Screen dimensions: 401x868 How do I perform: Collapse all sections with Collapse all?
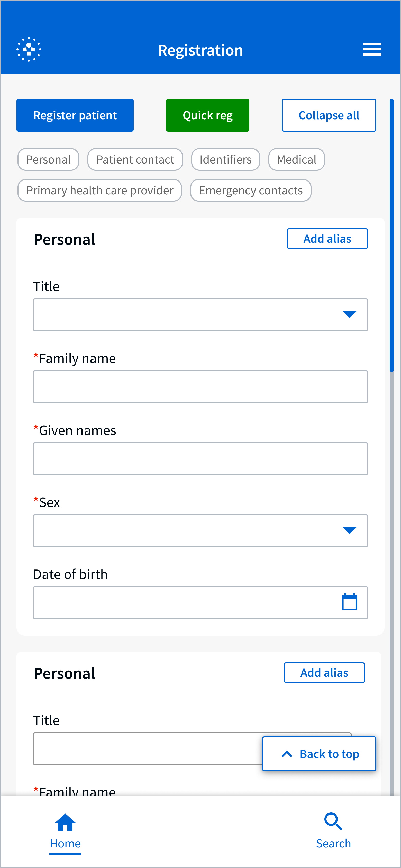point(329,115)
